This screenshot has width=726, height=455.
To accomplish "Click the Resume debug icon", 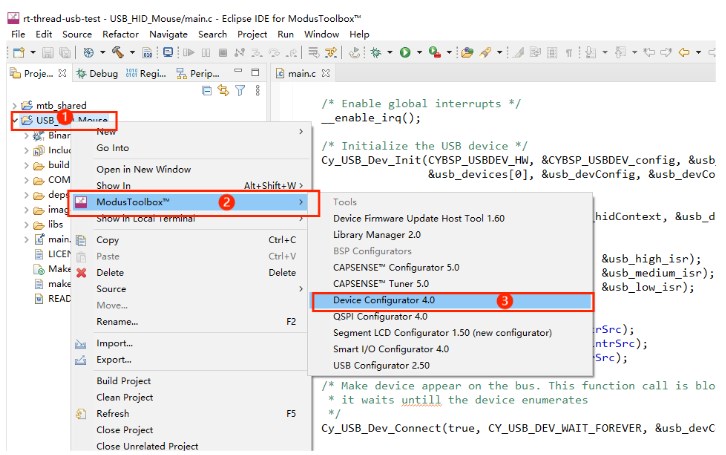I will tap(188, 52).
